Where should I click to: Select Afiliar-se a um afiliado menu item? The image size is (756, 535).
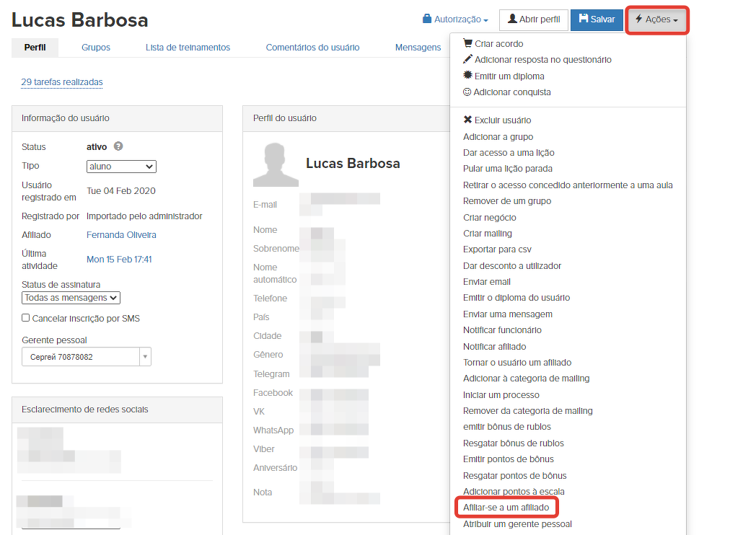coord(506,508)
